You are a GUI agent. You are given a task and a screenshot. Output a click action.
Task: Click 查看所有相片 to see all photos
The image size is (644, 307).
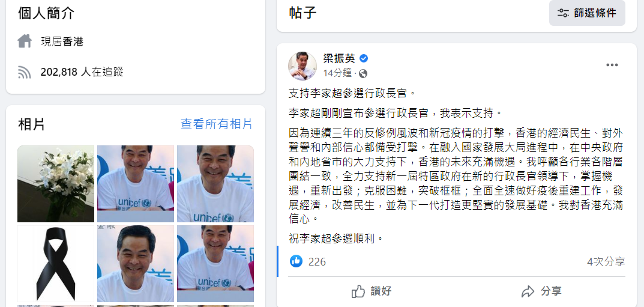[x=217, y=124]
